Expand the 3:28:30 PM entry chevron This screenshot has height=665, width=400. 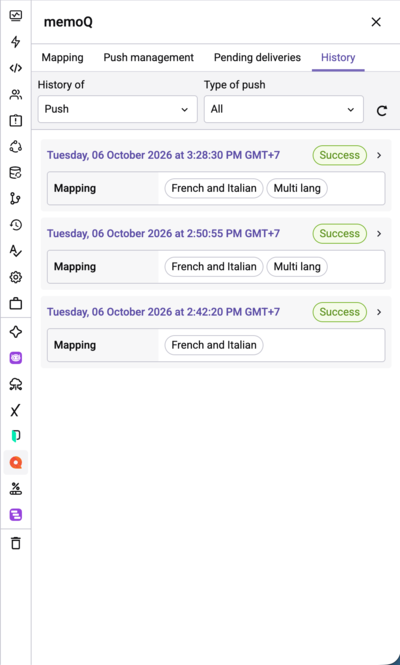(x=379, y=155)
